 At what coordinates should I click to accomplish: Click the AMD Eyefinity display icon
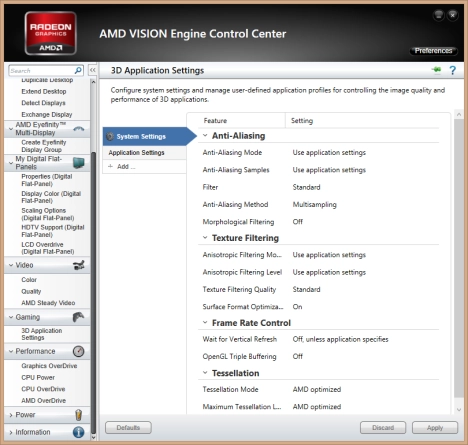click(x=78, y=128)
